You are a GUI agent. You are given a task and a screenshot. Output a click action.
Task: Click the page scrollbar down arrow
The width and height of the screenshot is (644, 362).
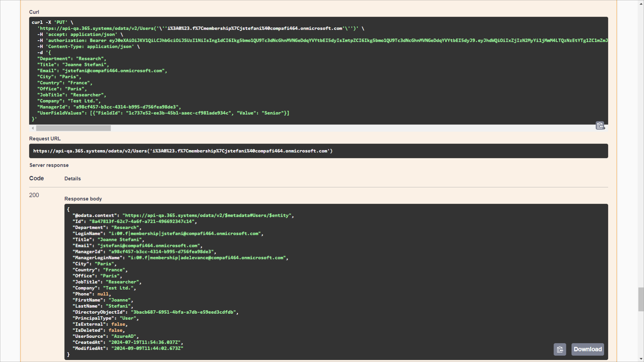click(x=641, y=359)
